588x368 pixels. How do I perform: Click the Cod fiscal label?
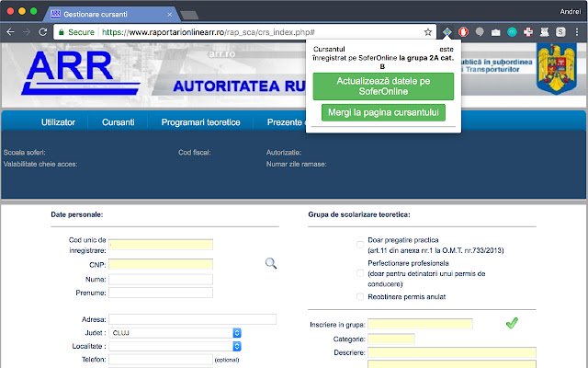[x=194, y=153]
